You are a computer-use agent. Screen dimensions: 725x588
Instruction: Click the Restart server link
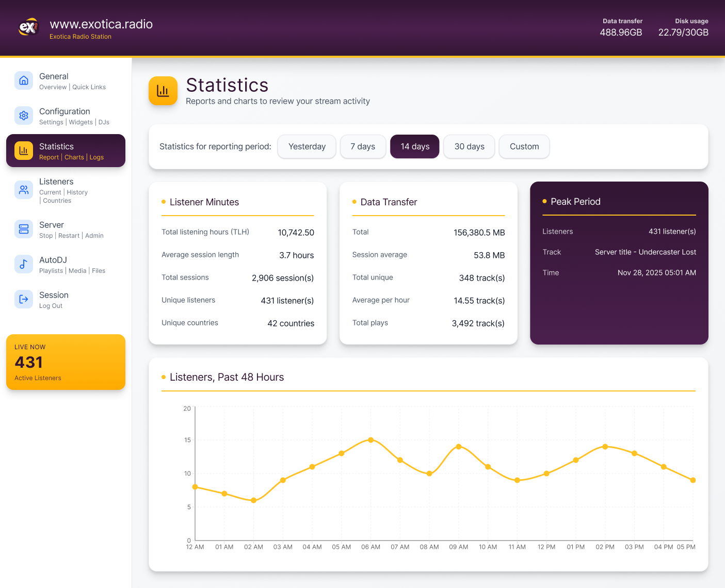[69, 236]
